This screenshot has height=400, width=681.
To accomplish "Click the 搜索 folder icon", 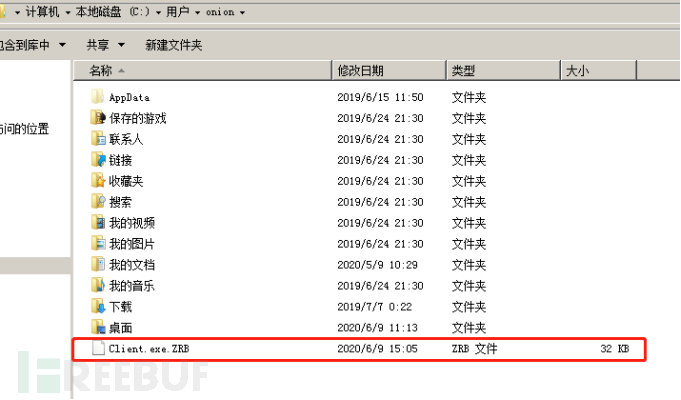I will tap(98, 202).
